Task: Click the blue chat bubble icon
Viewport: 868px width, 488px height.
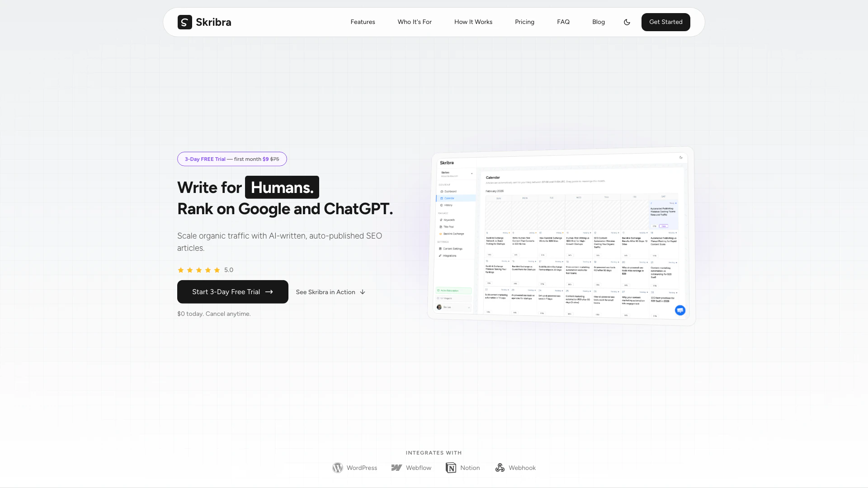Action: click(680, 310)
